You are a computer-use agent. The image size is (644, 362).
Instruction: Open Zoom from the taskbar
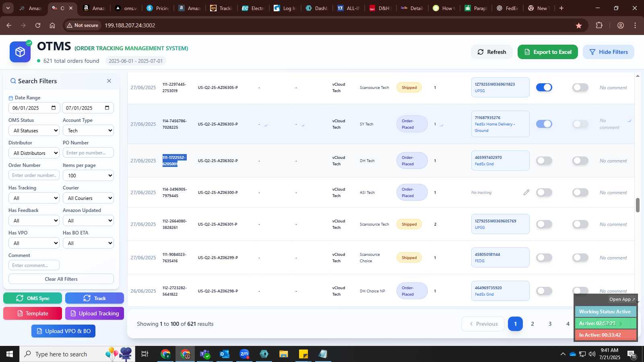[x=244, y=354]
